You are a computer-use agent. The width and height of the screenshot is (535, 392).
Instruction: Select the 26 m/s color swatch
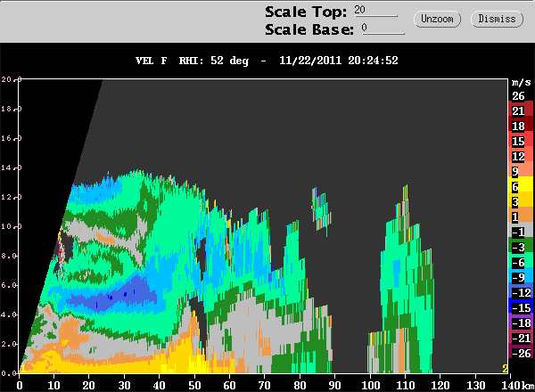click(522, 96)
